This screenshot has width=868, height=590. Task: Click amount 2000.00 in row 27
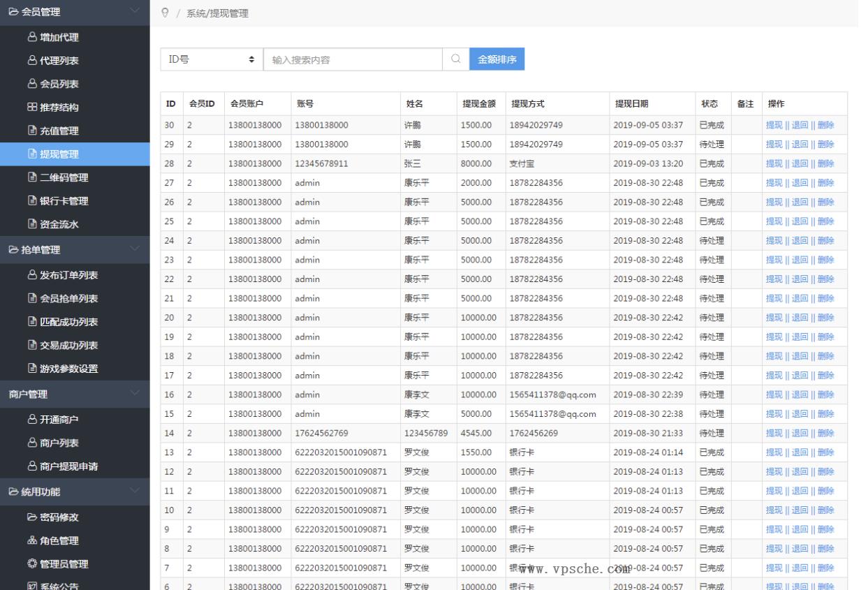pos(476,183)
